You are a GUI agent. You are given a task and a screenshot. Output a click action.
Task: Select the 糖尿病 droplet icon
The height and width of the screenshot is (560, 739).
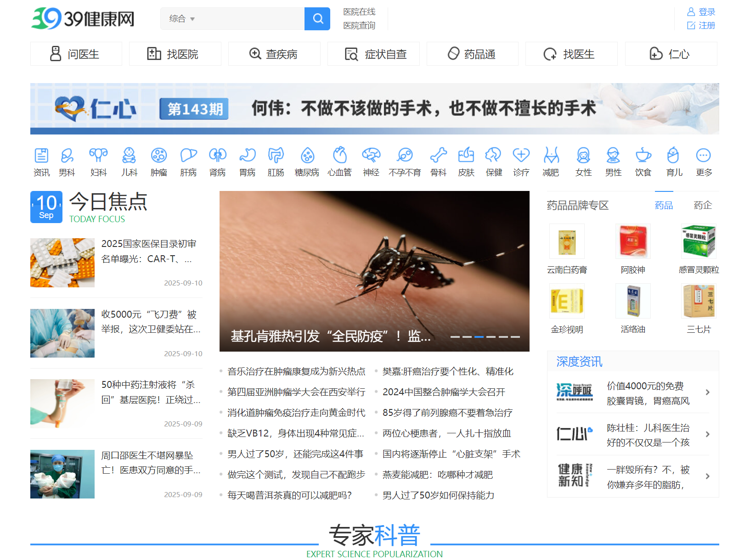click(x=307, y=156)
